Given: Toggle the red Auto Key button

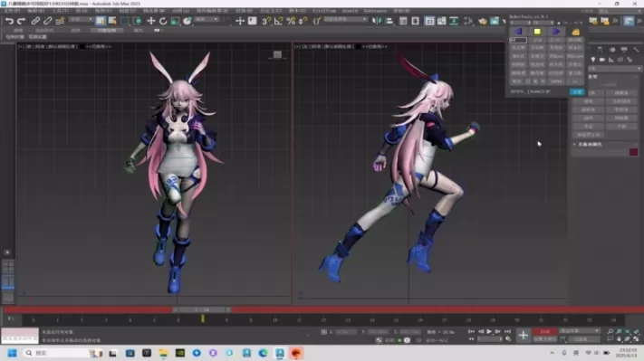Looking at the screenshot, I should (544, 331).
